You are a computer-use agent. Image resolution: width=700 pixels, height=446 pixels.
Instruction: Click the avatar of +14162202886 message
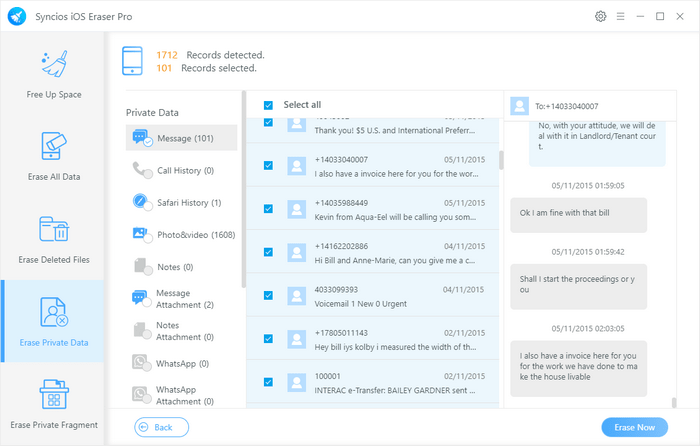click(x=296, y=253)
